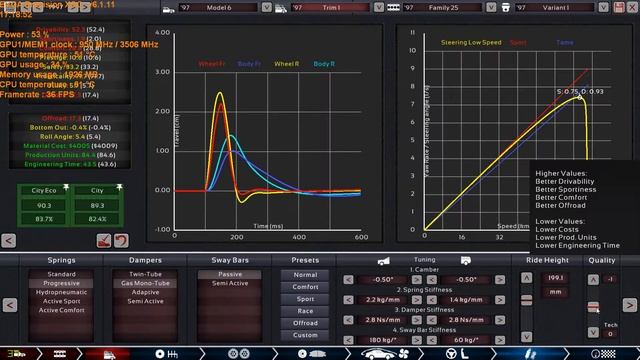Click the engine variant icon beside Variant 1
The height and width of the screenshot is (360, 640).
(505, 8)
